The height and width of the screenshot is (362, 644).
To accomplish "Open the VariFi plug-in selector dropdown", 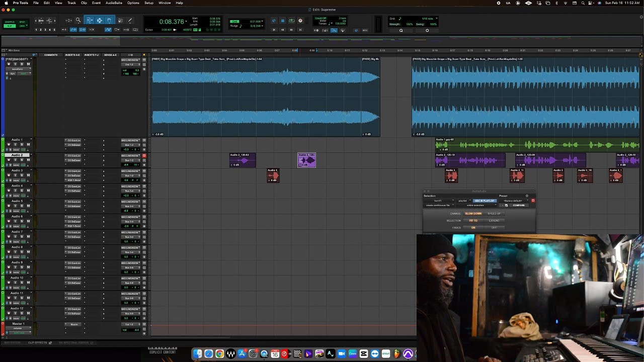I will point(439,201).
